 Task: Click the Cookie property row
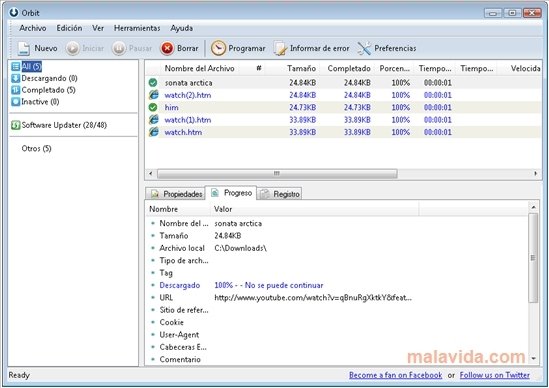[x=172, y=322]
